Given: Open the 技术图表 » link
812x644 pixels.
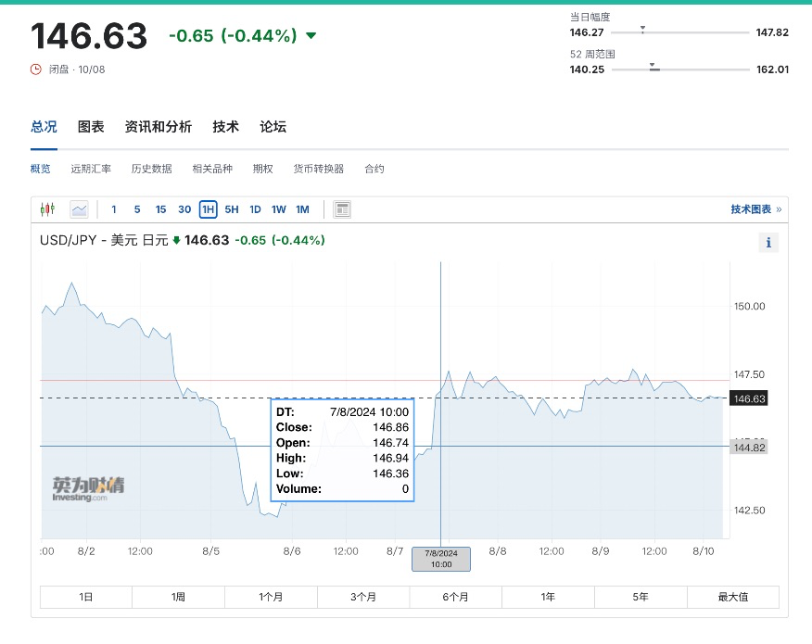Looking at the screenshot, I should coord(752,209).
